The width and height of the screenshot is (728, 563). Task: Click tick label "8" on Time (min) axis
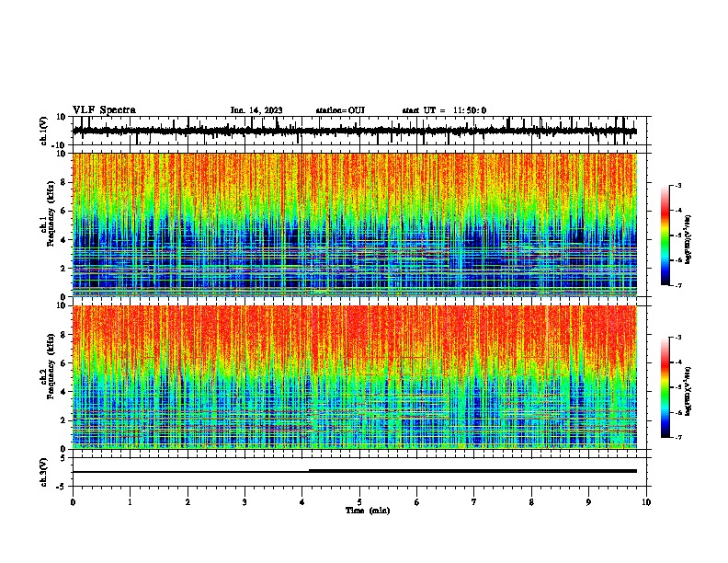[x=531, y=502]
